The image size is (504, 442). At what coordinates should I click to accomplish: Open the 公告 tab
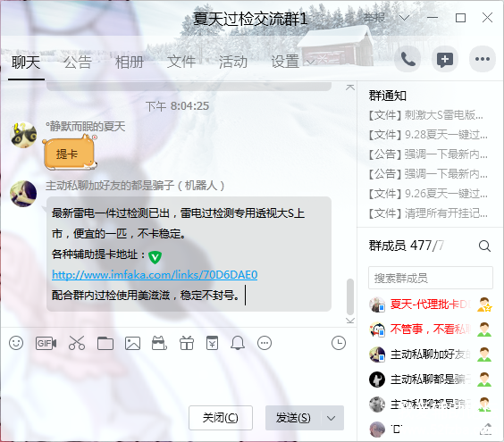tap(78, 63)
